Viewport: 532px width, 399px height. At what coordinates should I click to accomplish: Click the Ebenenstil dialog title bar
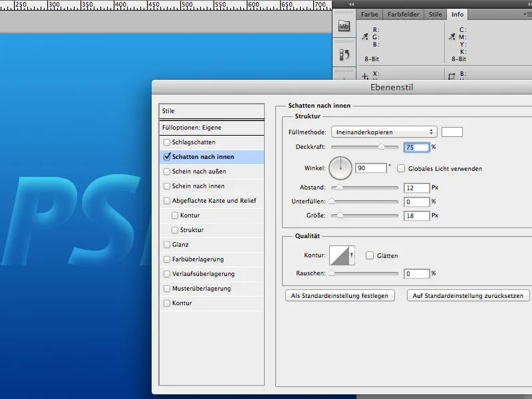pyautogui.click(x=342, y=87)
